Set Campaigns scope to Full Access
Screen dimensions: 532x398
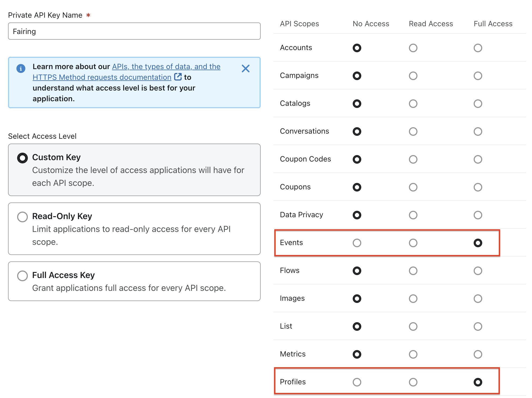(478, 76)
